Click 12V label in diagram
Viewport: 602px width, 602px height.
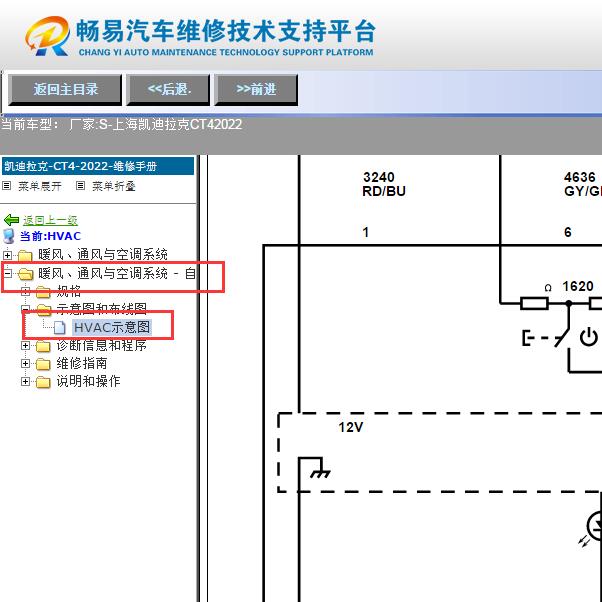point(351,427)
